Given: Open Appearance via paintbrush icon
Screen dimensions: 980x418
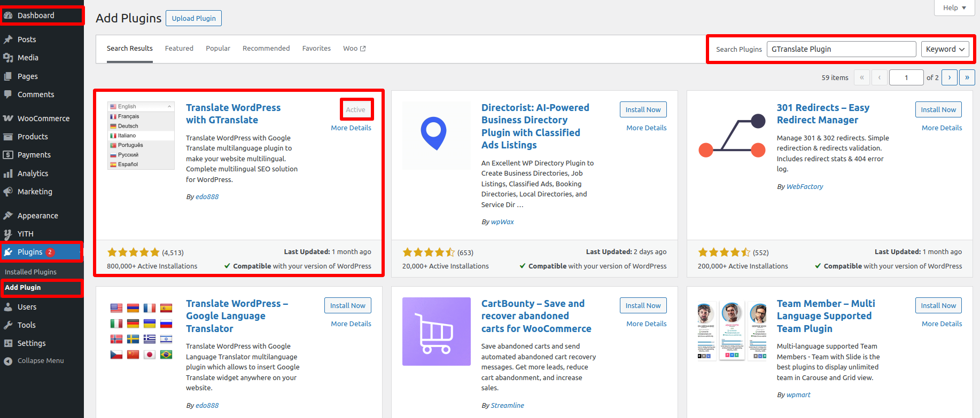Looking at the screenshot, I should (8, 216).
